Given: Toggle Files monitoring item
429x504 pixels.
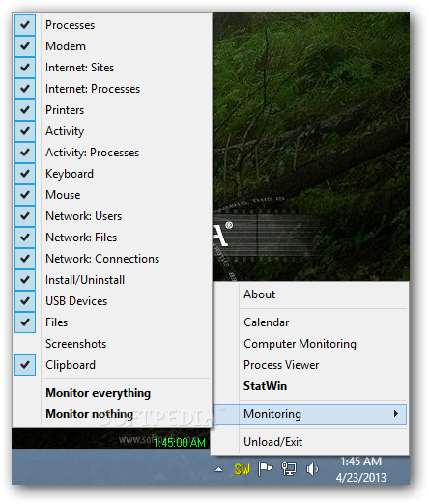Looking at the screenshot, I should tap(111, 322).
